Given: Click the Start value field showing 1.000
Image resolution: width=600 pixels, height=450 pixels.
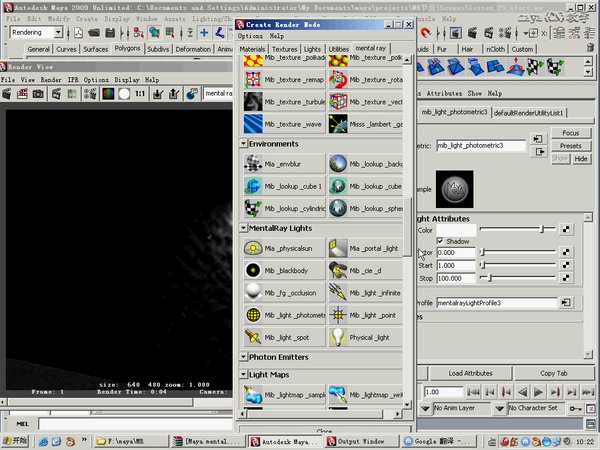Looking at the screenshot, I should pos(455,265).
